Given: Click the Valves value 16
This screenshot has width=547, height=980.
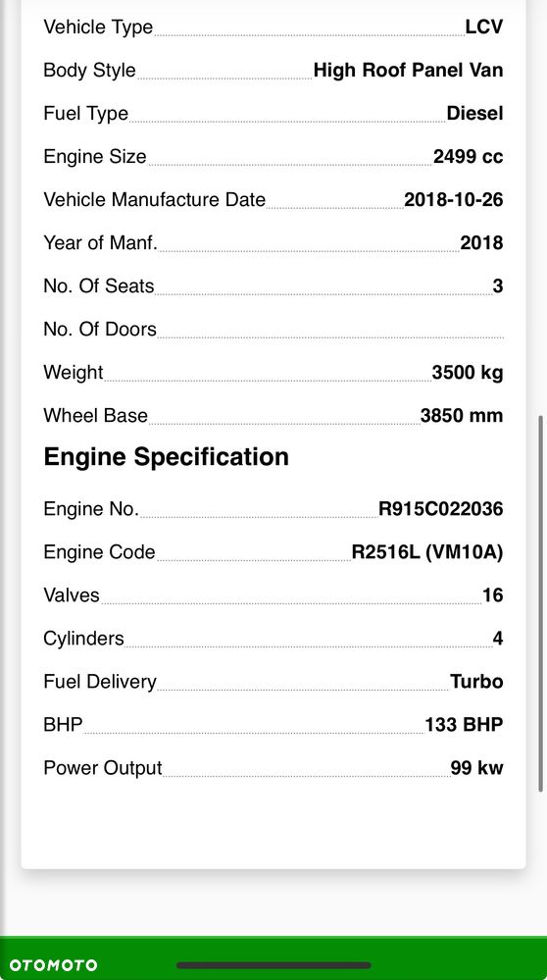Looking at the screenshot, I should (493, 595).
